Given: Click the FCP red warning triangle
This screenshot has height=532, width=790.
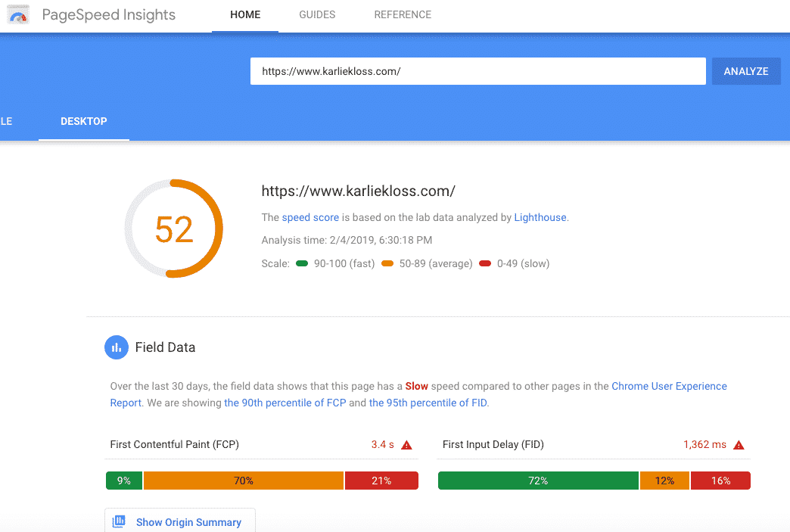Looking at the screenshot, I should [406, 445].
